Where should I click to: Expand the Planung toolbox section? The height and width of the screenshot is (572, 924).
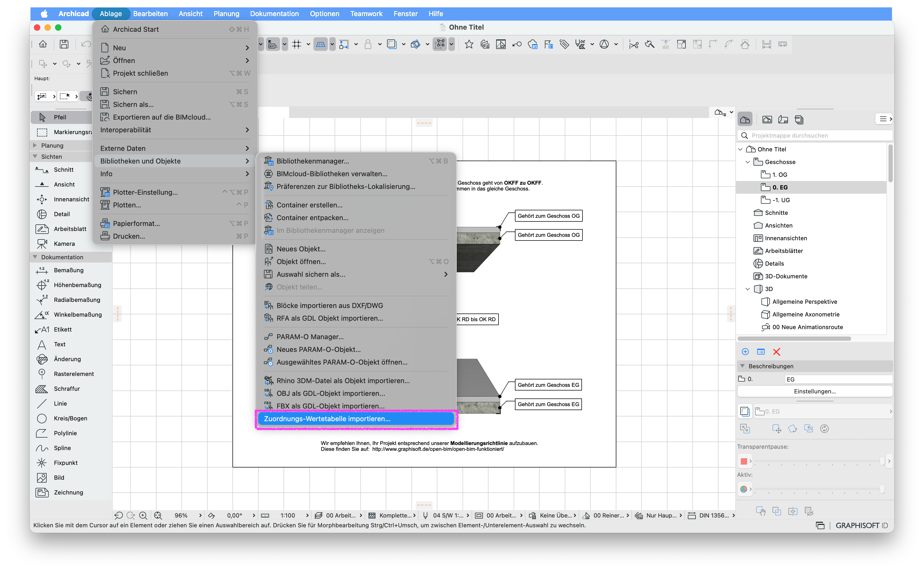[x=35, y=145]
